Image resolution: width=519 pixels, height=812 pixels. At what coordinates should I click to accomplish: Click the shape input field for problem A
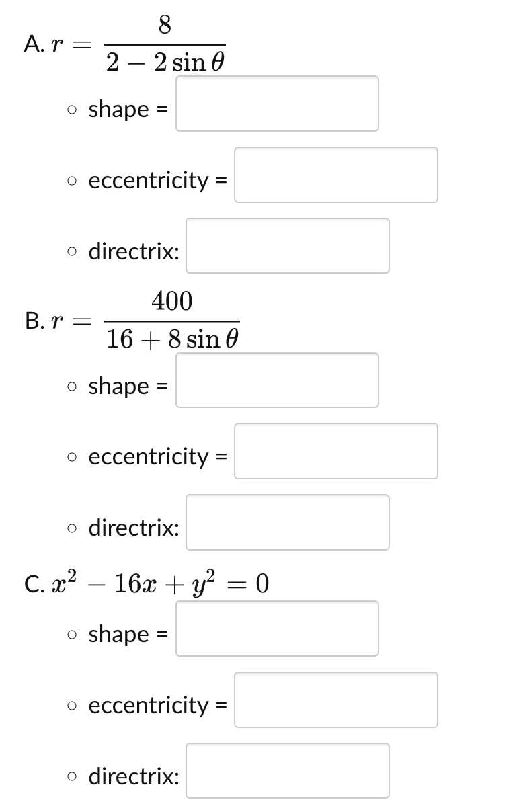(276, 104)
